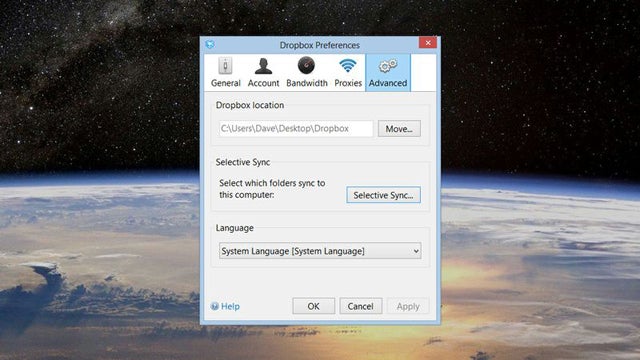
Task: Confirm settings with the OK button
Action: point(313,306)
